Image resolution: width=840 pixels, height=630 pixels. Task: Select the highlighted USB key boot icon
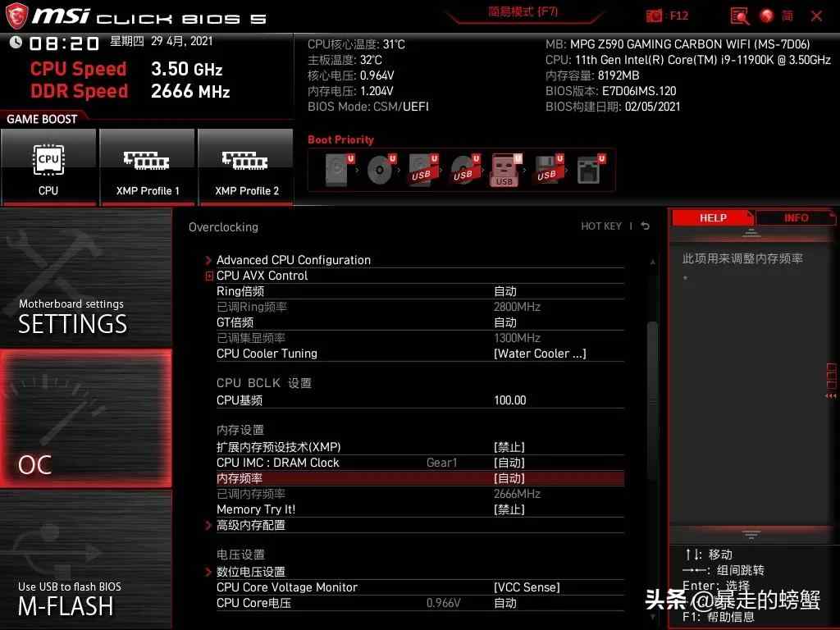(505, 170)
